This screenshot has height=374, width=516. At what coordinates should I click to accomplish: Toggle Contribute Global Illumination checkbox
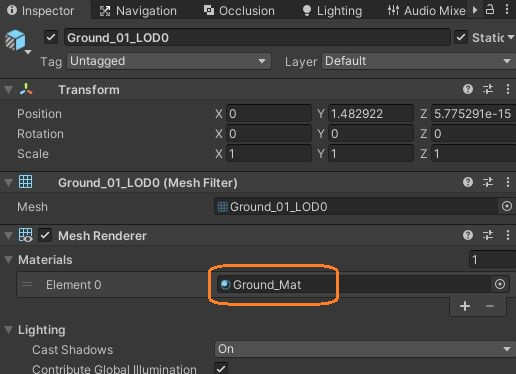coord(221,369)
